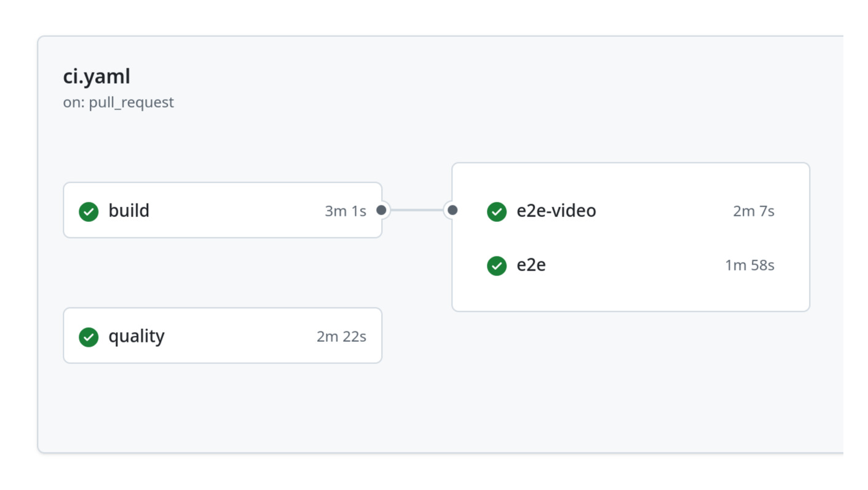Click the edge connecting build to e2e jobs
Screen dimensions: 868x490
417,211
